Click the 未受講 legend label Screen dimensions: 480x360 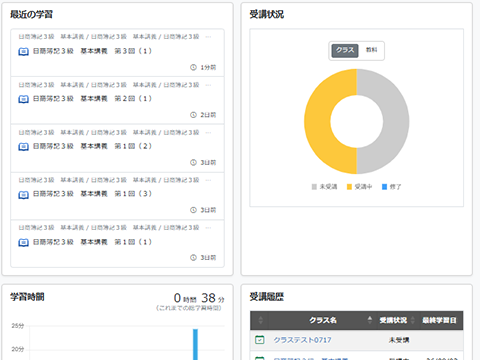tap(328, 187)
